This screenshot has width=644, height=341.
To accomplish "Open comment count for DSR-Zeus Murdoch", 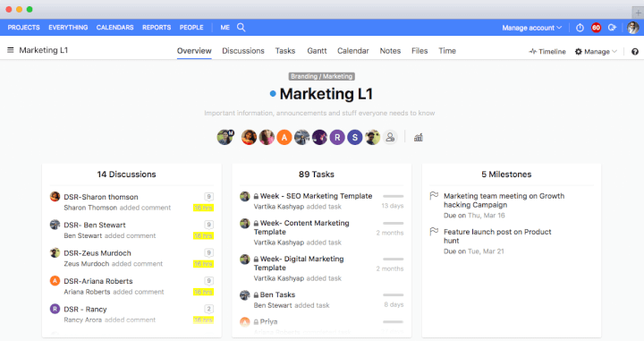I will (208, 252).
